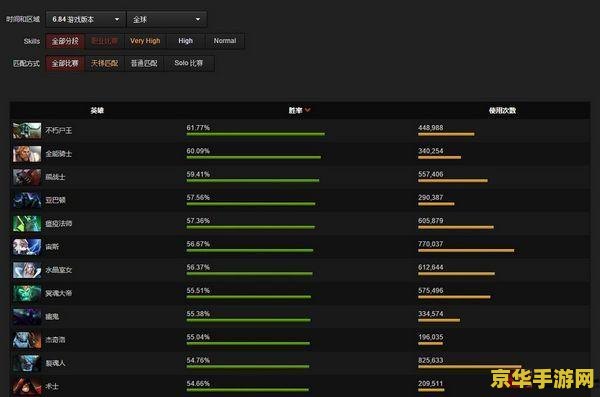The height and width of the screenshot is (397, 600).
Task: Open the 6.84 game version dropdown
Action: [x=86, y=19]
